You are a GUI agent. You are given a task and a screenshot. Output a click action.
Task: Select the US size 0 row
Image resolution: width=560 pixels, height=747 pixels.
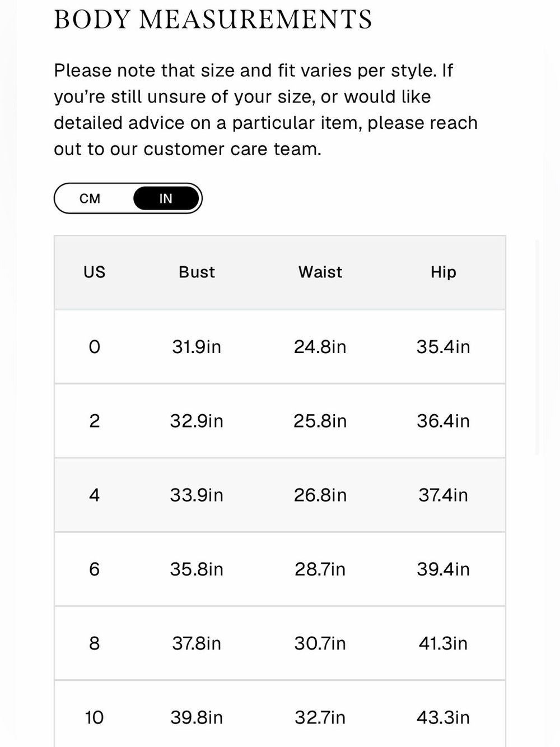[280, 347]
